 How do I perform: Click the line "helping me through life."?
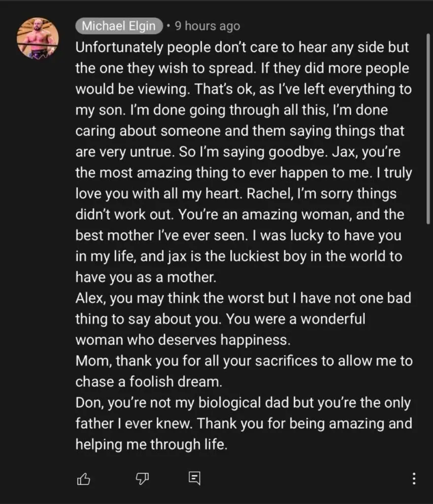[x=151, y=444]
